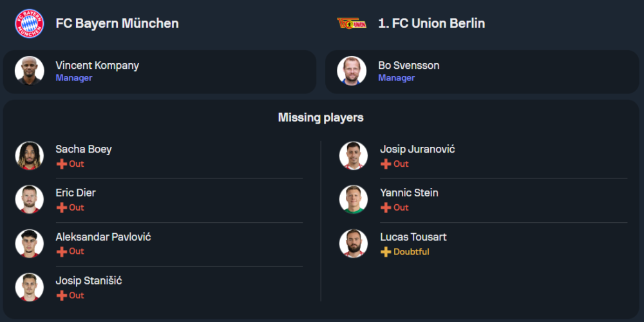The height and width of the screenshot is (322, 644).
Task: Click the yellow doubtful cross under Lucas Tousart
Action: click(x=386, y=252)
